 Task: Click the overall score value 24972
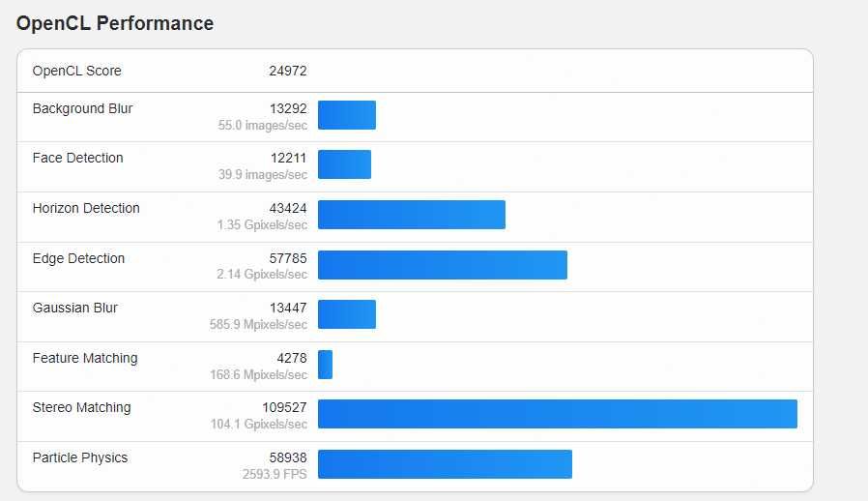[288, 71]
